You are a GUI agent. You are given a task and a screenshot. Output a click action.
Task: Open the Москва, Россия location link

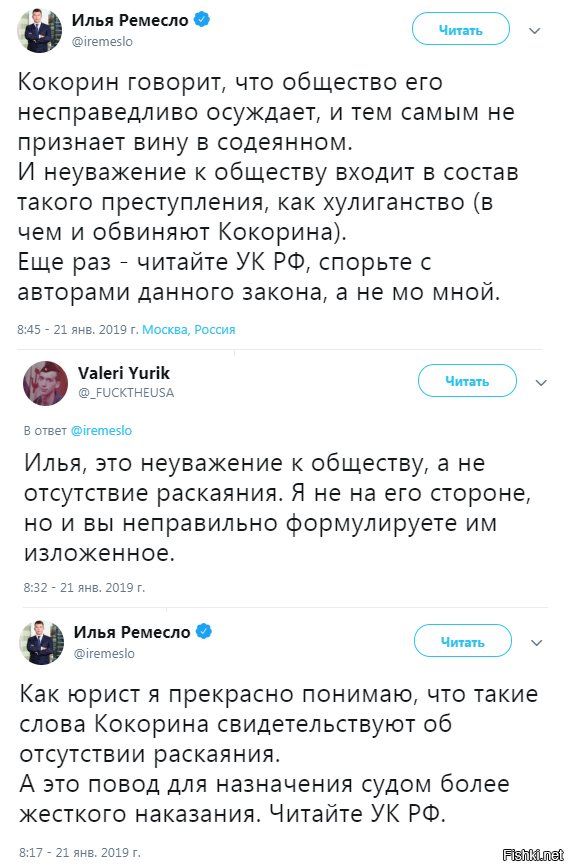(189, 330)
